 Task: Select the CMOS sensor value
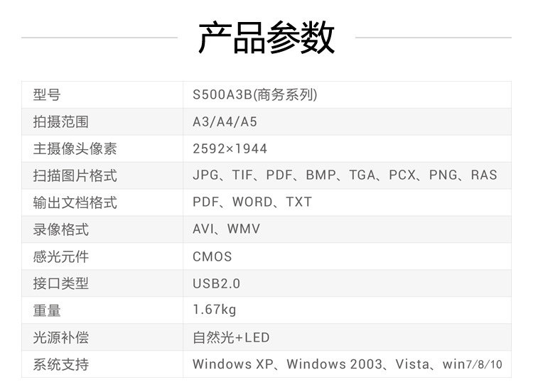pos(212,257)
